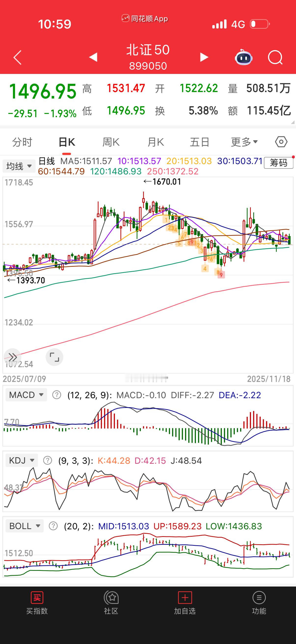The width and height of the screenshot is (296, 644).
Task: Tap the D:42.15 value
Action: (x=150, y=461)
